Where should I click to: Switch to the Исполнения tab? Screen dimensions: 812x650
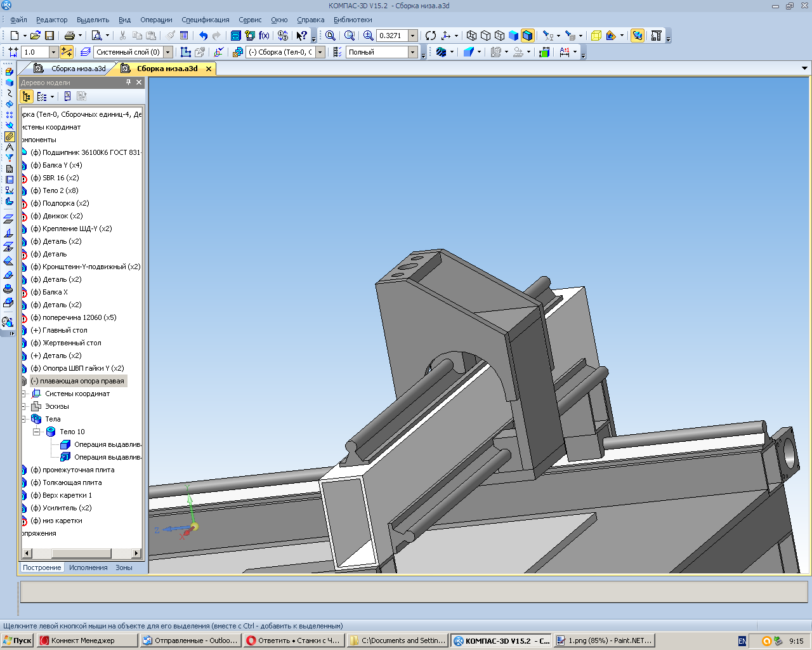[88, 567]
